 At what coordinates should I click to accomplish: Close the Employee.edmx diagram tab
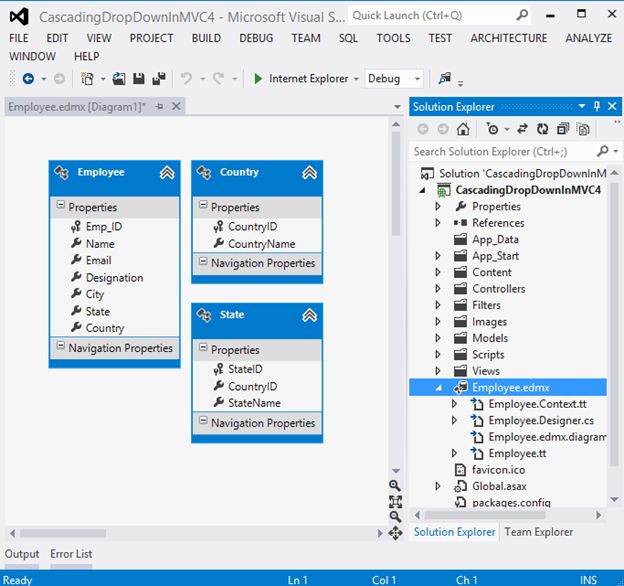(x=176, y=106)
